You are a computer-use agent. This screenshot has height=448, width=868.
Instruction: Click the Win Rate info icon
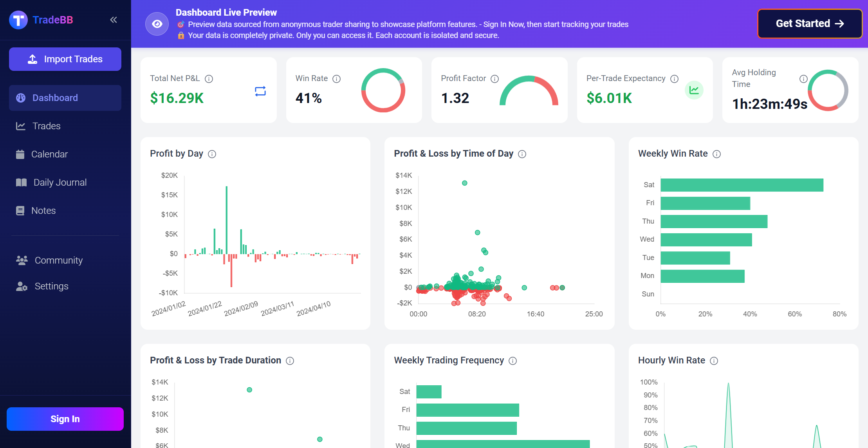click(337, 79)
